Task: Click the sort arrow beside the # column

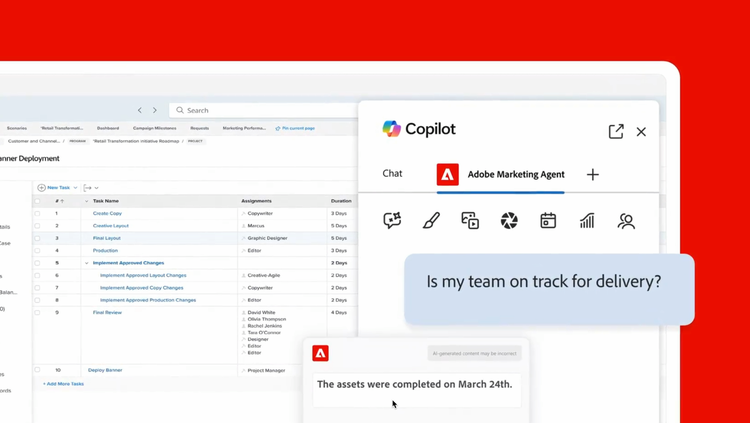Action: pyautogui.click(x=62, y=201)
